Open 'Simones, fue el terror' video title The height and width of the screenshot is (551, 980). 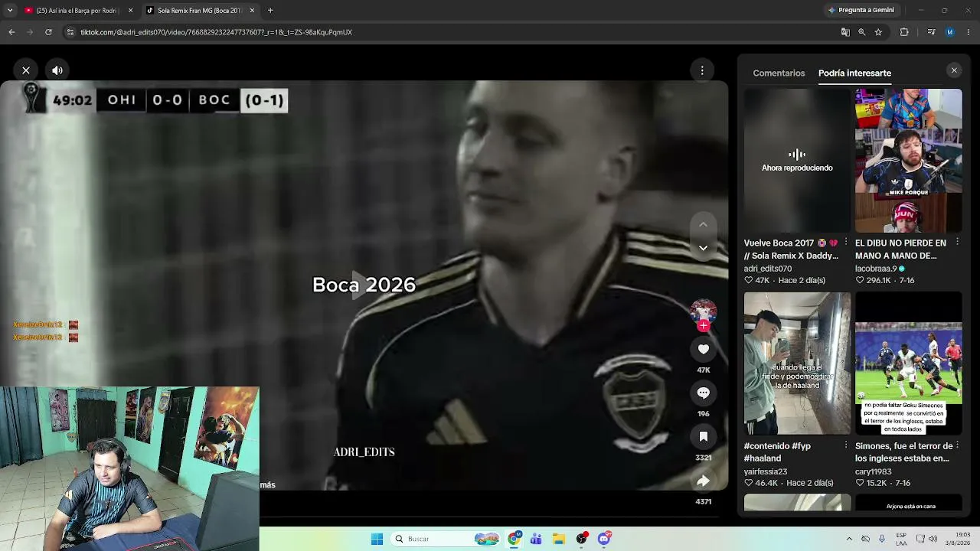904,452
